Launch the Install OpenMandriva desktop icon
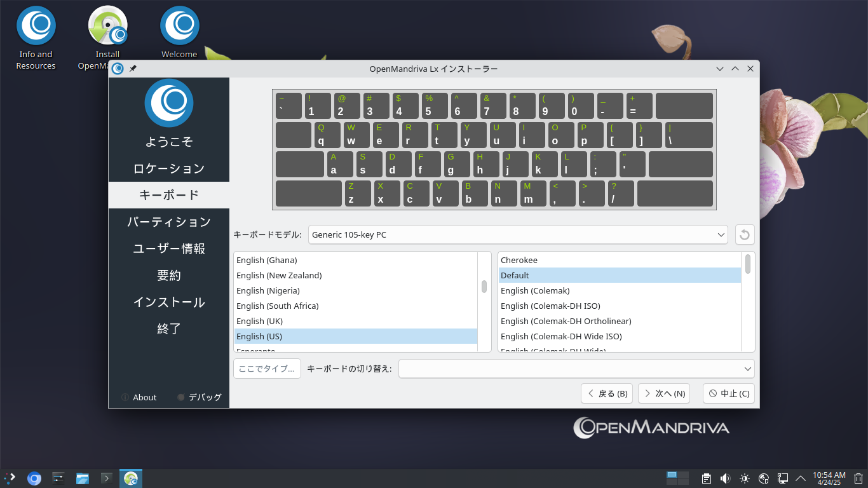The height and width of the screenshot is (488, 868). tap(107, 38)
